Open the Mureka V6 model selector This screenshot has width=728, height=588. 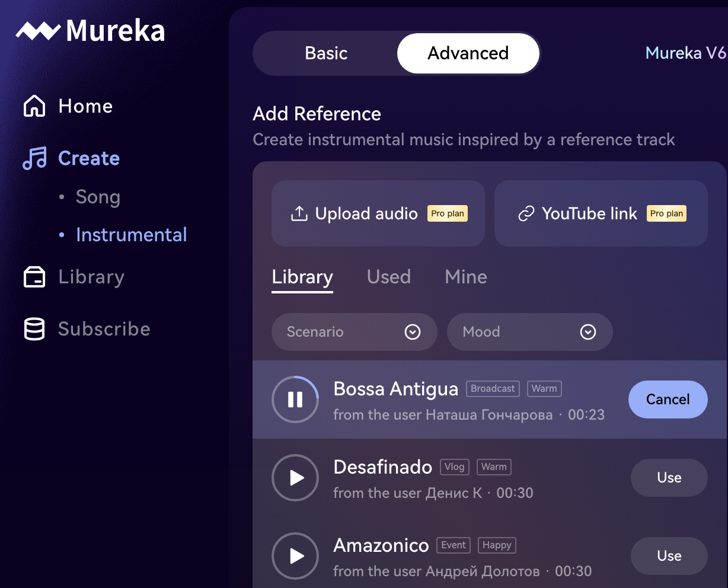(x=685, y=53)
